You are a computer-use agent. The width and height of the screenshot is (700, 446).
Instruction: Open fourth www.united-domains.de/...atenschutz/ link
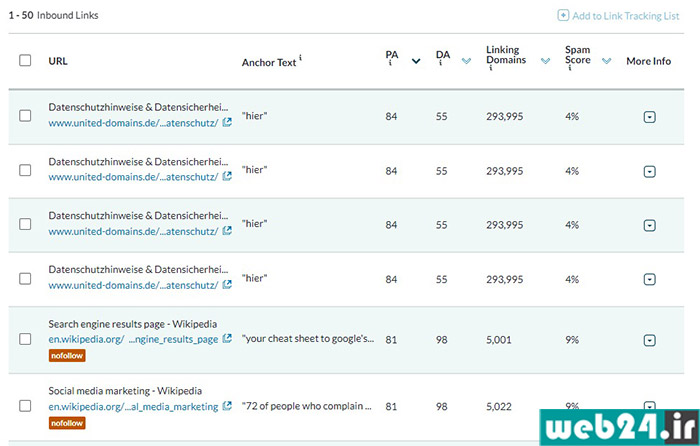[x=133, y=285]
